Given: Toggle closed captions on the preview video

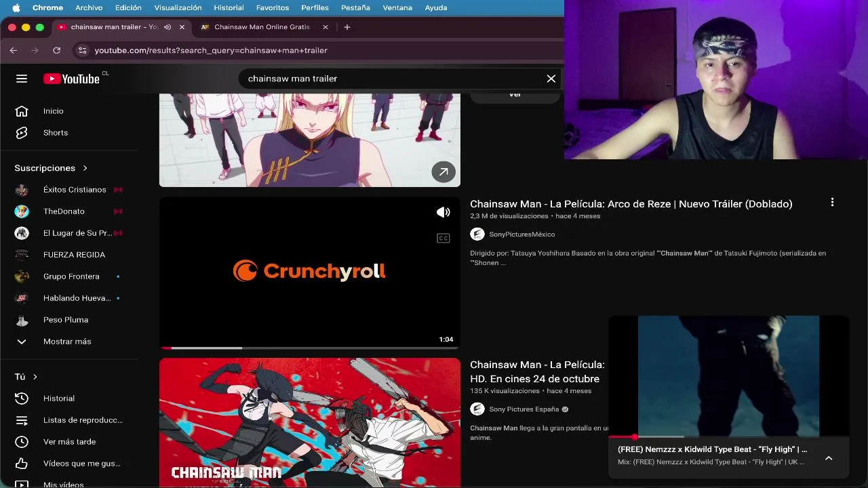Looking at the screenshot, I should click(443, 238).
